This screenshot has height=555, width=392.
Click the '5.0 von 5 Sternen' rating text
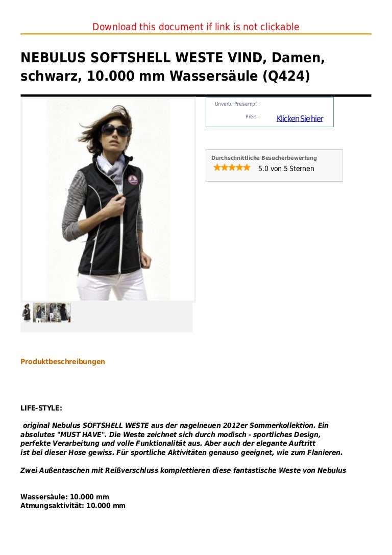coord(286,169)
